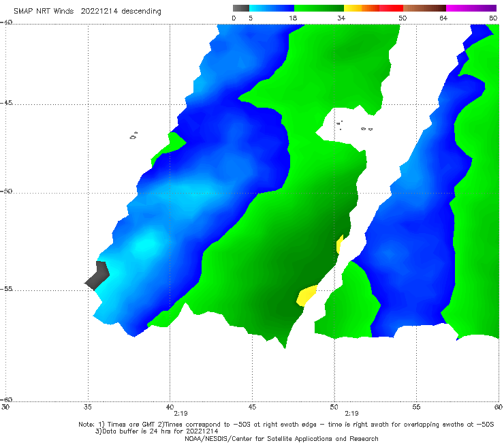Image resolution: width=504 pixels, height=443 pixels.
Task: Click the magenta 64-80 segment of the color bar
Action: 471,8
